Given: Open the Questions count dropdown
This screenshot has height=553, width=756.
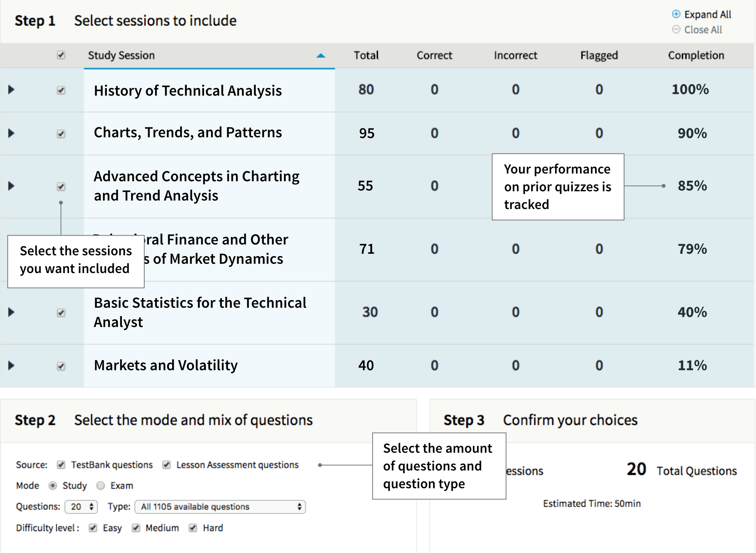Looking at the screenshot, I should (x=81, y=507).
